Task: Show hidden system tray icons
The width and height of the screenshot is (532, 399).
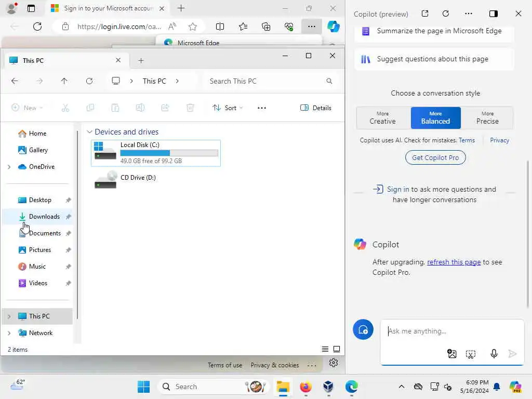Action: tap(402, 387)
